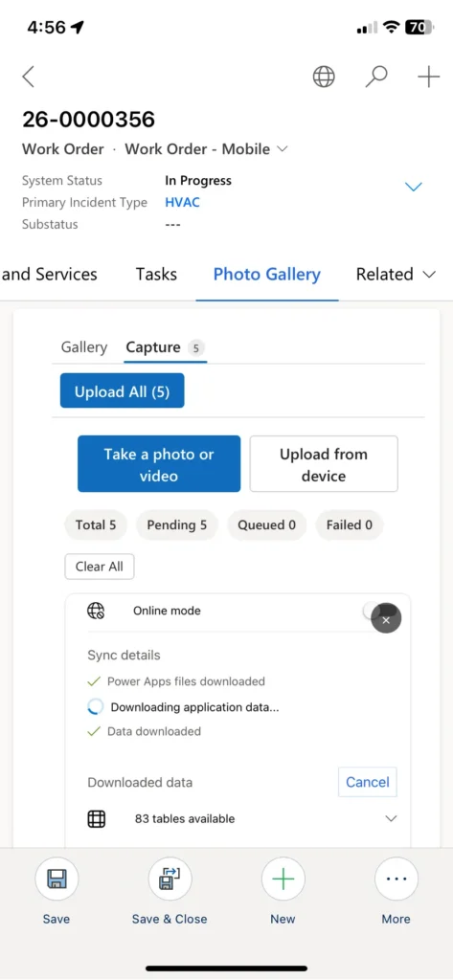Filter by the Failed 0 chip
453x980 pixels.
pyautogui.click(x=350, y=525)
